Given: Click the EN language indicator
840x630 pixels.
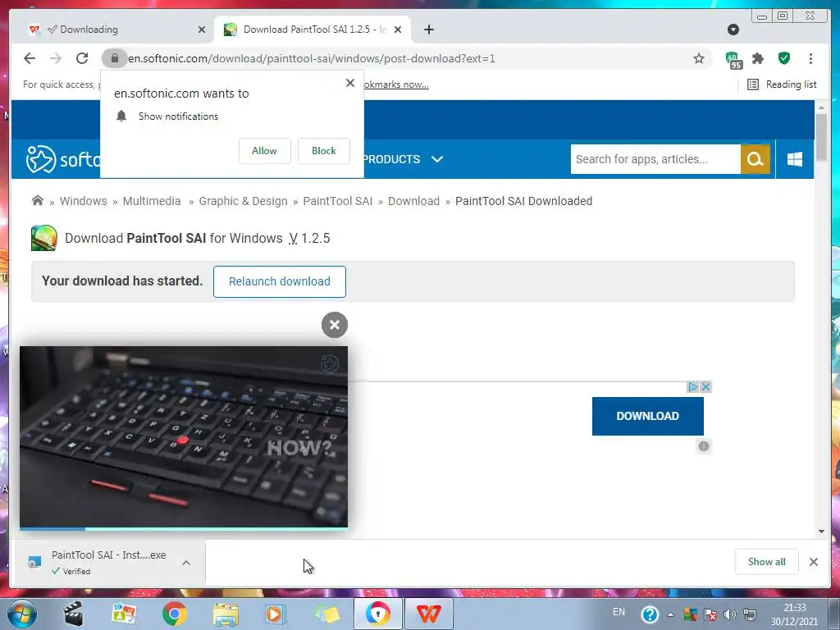Looking at the screenshot, I should tap(619, 612).
